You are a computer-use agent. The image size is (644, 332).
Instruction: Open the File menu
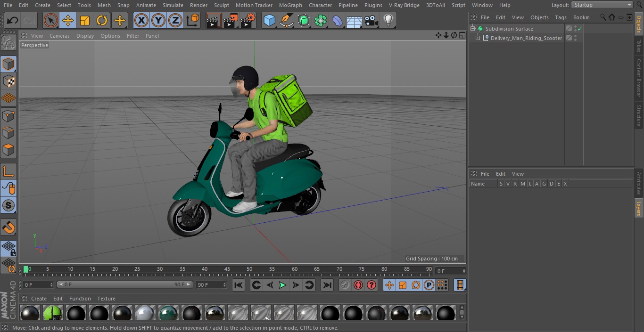click(x=8, y=5)
